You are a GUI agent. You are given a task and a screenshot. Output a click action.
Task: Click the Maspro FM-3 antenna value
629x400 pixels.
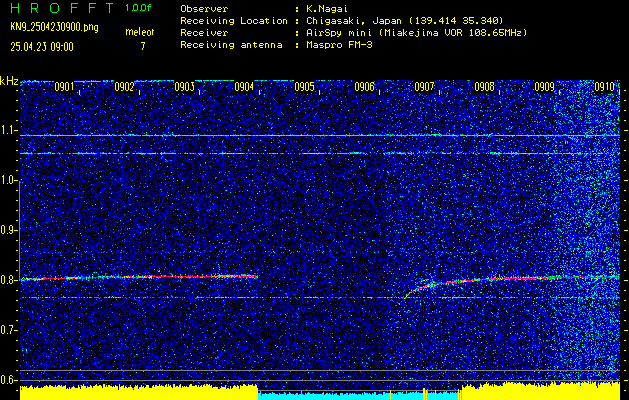click(x=339, y=45)
